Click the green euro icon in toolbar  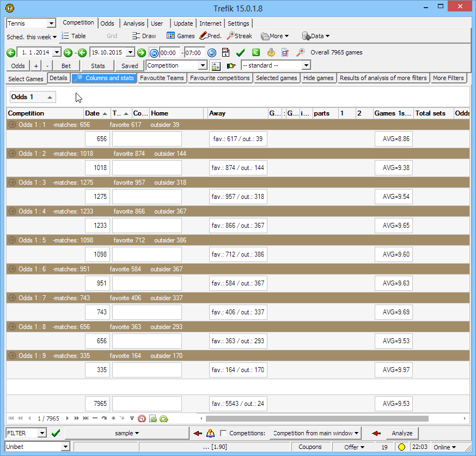click(x=255, y=53)
